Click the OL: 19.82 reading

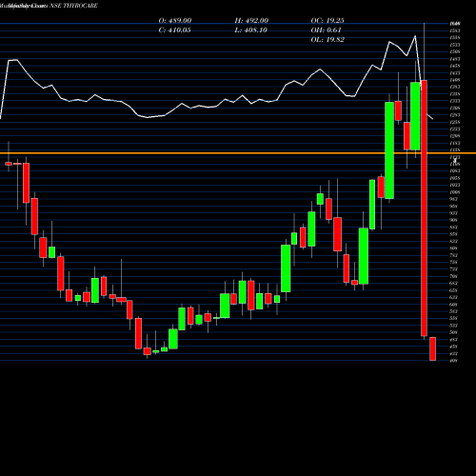click(327, 40)
